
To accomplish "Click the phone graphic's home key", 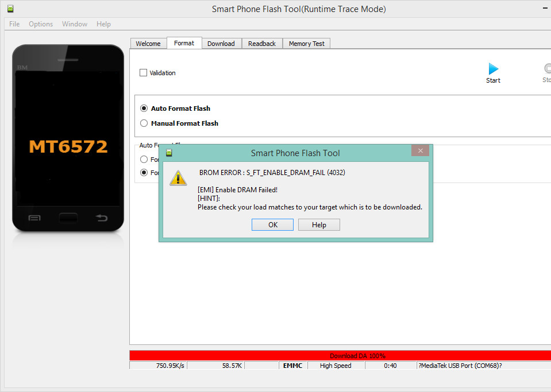I will pos(68,218).
